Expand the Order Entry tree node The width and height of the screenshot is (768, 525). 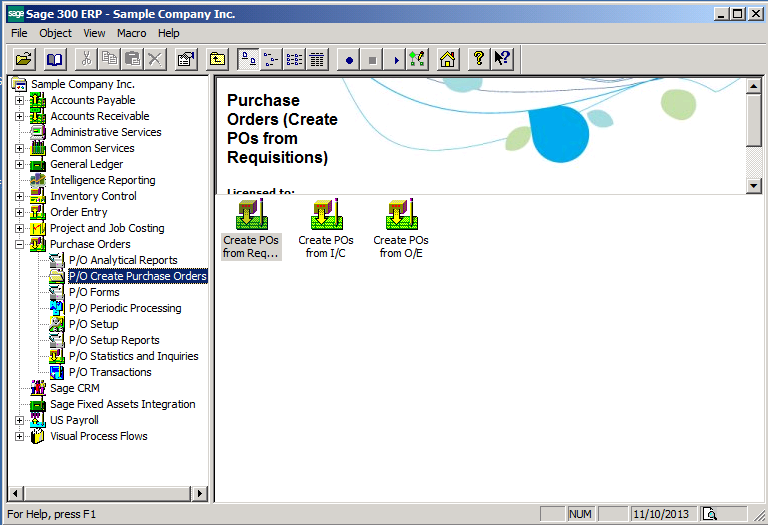click(x=19, y=213)
